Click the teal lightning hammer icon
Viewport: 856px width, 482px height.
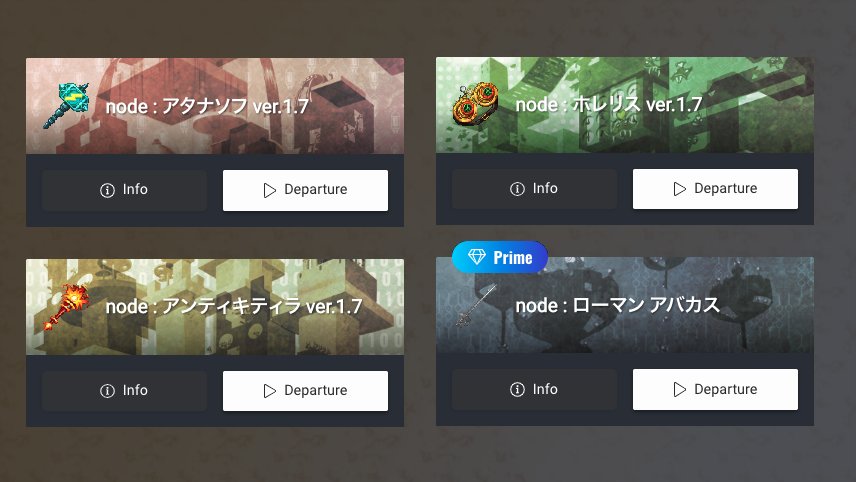[x=66, y=105]
